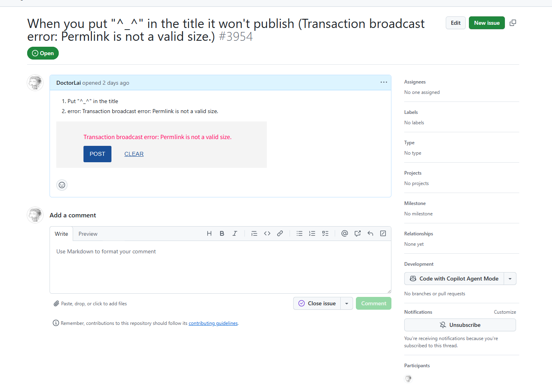Apply italic formatting in the comment toolbar
The image size is (552, 392).
point(234,234)
